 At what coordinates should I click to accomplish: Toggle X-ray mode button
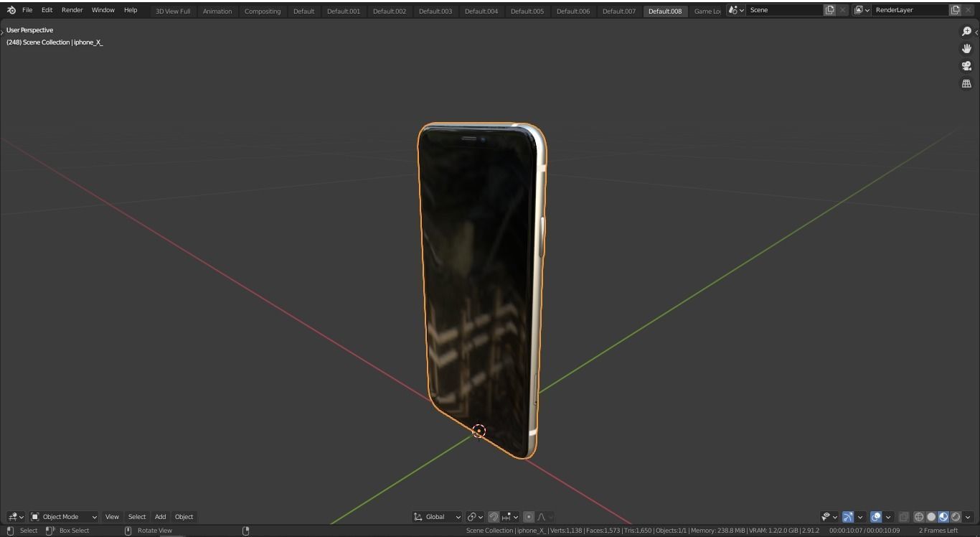tap(904, 517)
